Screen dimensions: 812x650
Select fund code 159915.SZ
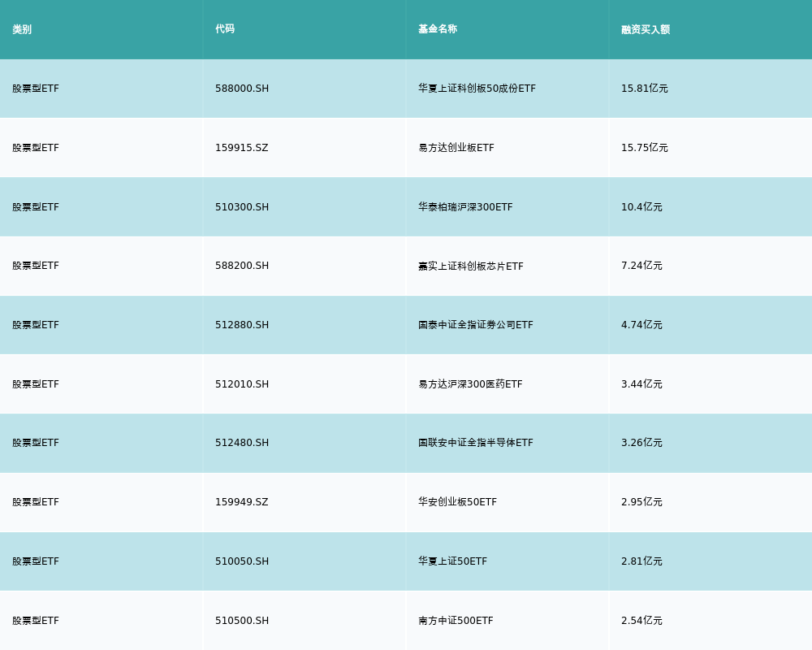(242, 148)
